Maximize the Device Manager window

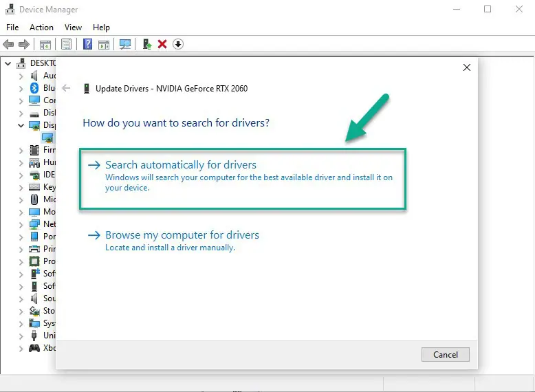click(488, 9)
